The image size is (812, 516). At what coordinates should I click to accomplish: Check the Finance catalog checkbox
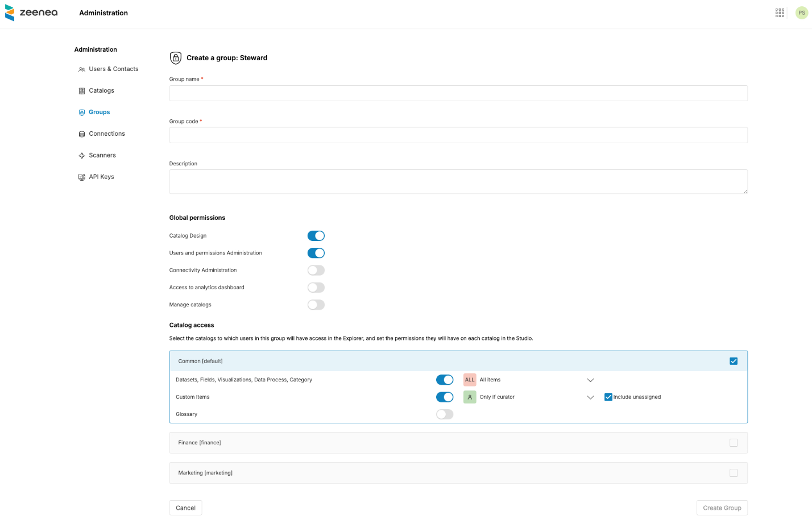click(733, 443)
